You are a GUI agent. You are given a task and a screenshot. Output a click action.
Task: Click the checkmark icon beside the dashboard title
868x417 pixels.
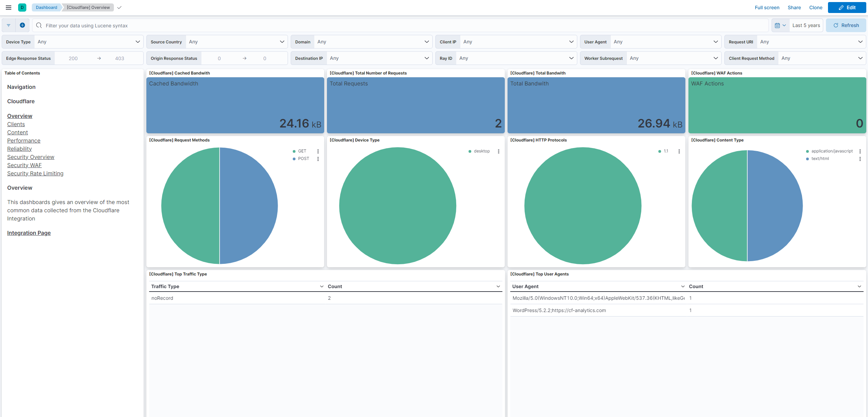tap(119, 7)
